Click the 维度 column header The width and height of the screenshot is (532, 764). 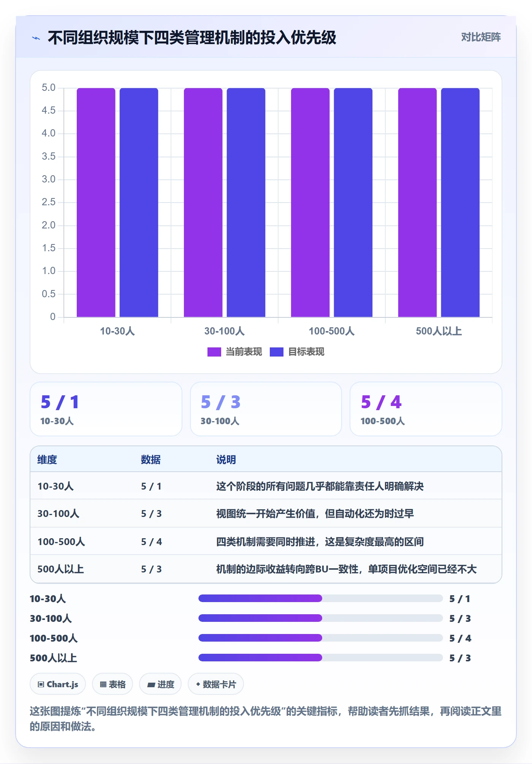point(47,460)
